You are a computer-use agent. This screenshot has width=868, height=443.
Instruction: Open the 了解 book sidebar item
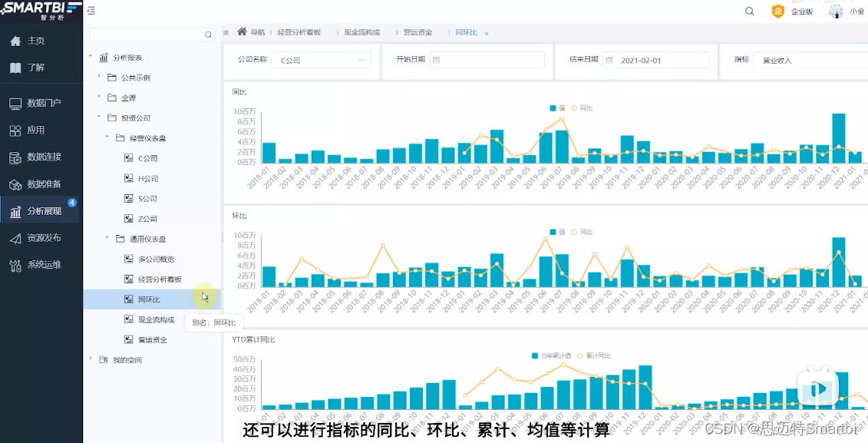[41, 68]
